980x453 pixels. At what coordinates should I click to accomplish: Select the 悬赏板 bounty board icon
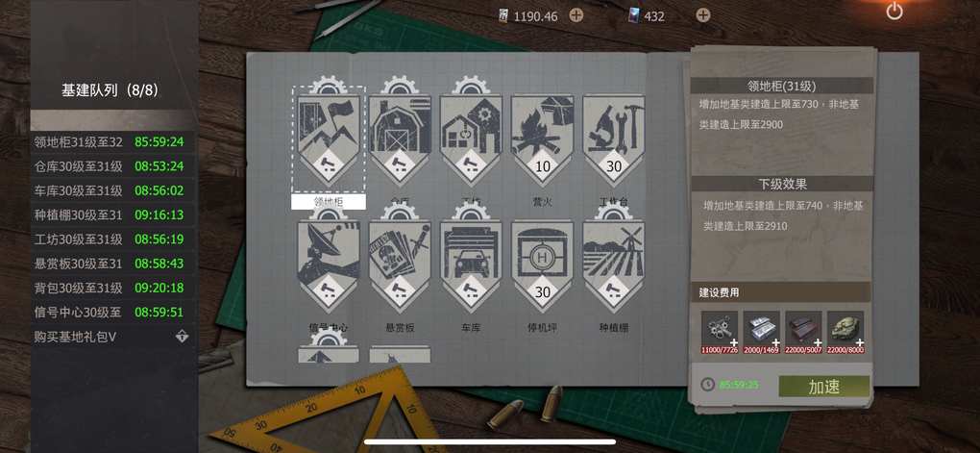[400, 261]
